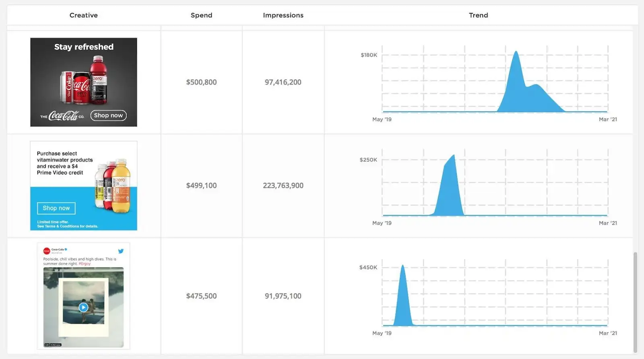Select the 91,975,100 impressions value
The height and width of the screenshot is (359, 644).
[x=283, y=296]
